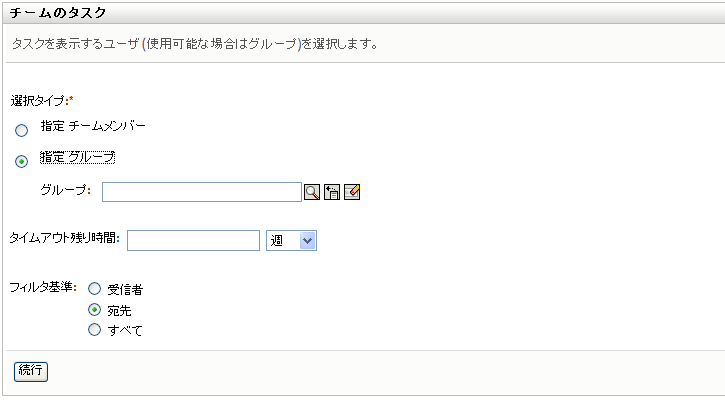Choose the 受信者 filter radio button
Screen dimensions: 725x403
click(x=95, y=289)
